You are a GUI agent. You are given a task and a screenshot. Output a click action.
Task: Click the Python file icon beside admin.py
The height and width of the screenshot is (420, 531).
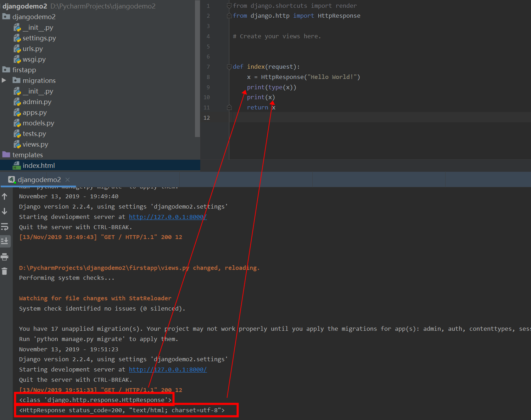click(17, 102)
